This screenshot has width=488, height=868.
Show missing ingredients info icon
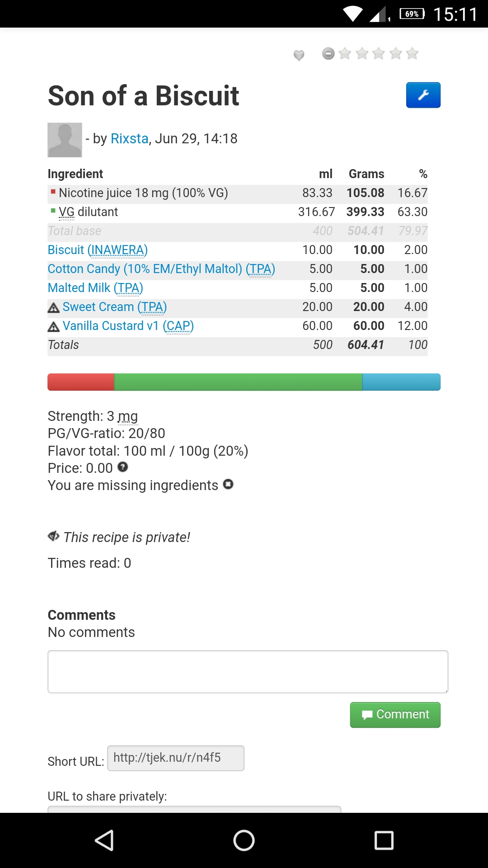229,484
